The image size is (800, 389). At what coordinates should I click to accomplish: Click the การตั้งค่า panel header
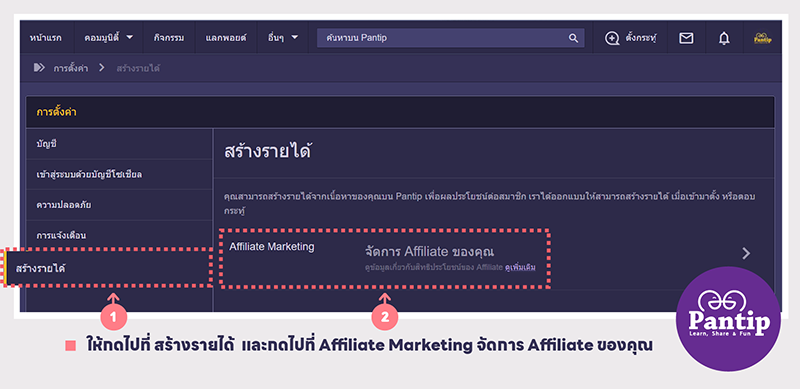(400, 112)
